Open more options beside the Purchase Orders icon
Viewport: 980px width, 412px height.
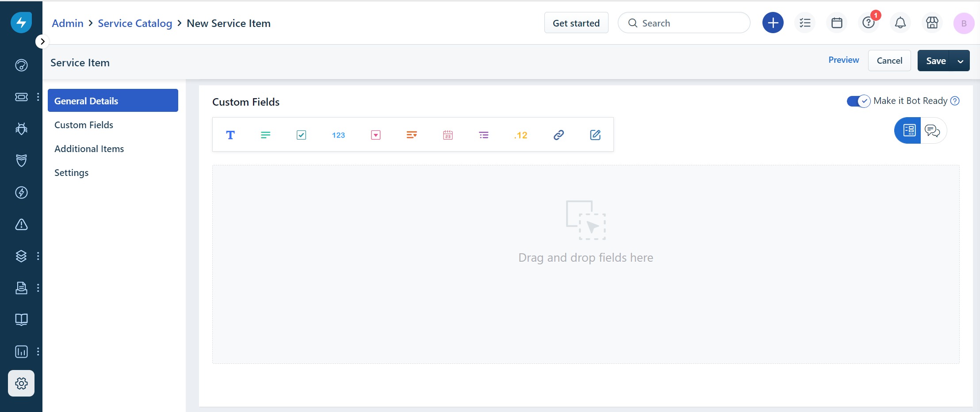click(38, 288)
